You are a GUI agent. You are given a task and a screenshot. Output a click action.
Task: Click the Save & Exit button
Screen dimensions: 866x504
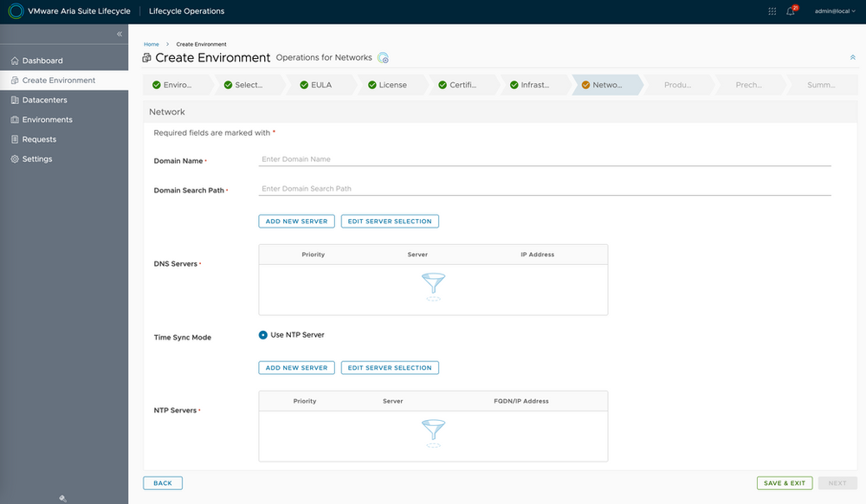785,483
